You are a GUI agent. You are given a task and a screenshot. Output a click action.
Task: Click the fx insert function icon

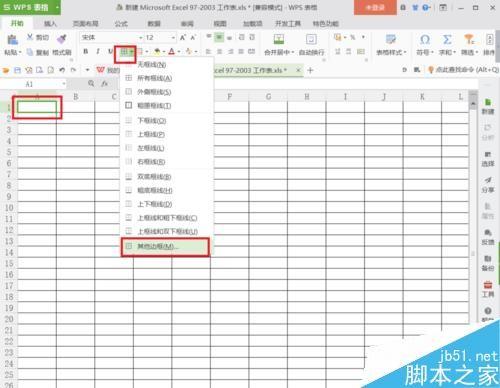[x=105, y=84]
